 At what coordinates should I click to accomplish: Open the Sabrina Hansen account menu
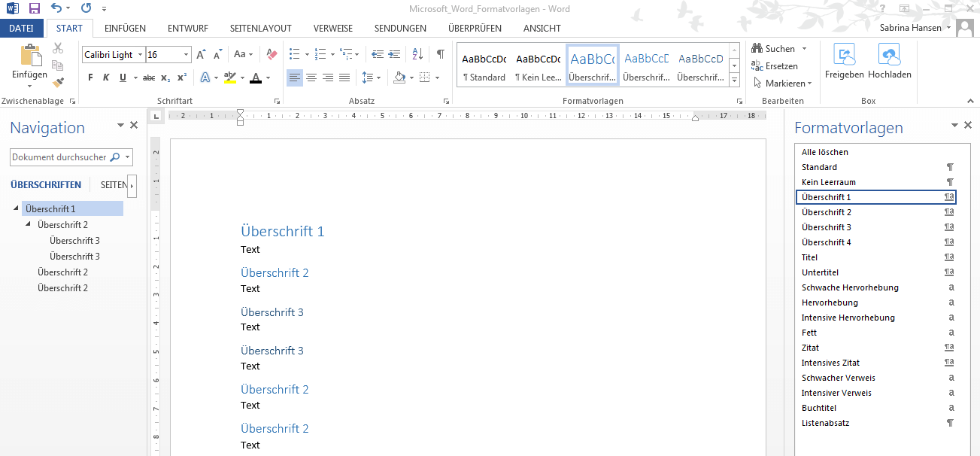[x=915, y=28]
